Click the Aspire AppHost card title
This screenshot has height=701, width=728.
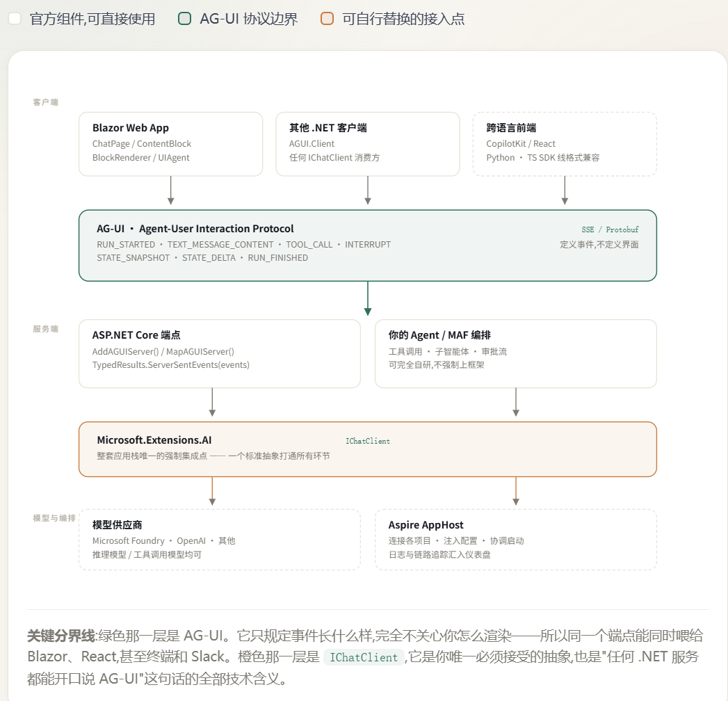click(426, 524)
